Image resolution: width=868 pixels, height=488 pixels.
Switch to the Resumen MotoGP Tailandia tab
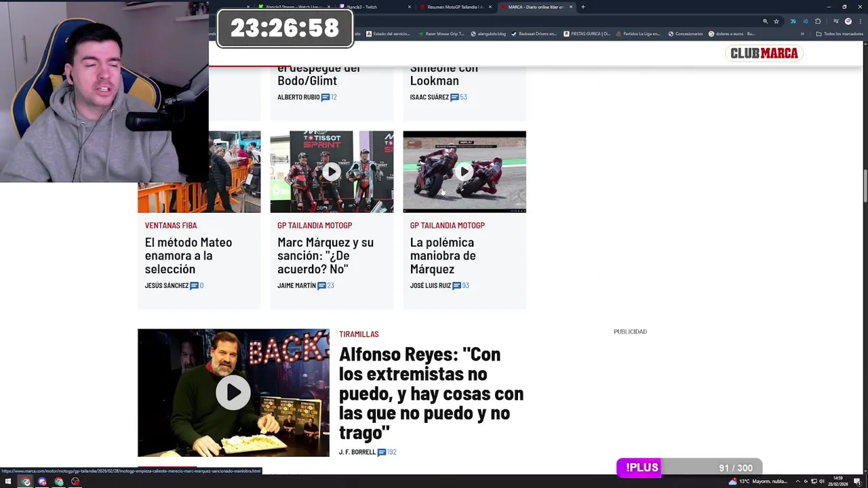coord(456,7)
